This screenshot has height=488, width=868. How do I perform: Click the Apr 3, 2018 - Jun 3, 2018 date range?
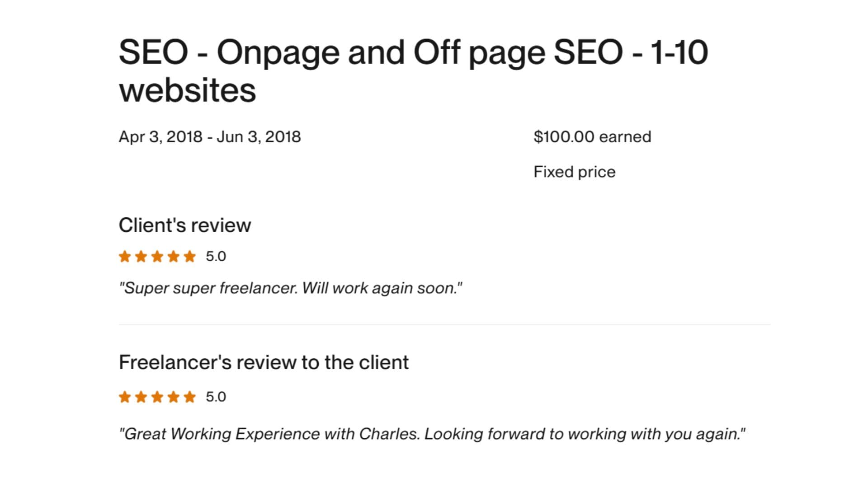coord(210,136)
